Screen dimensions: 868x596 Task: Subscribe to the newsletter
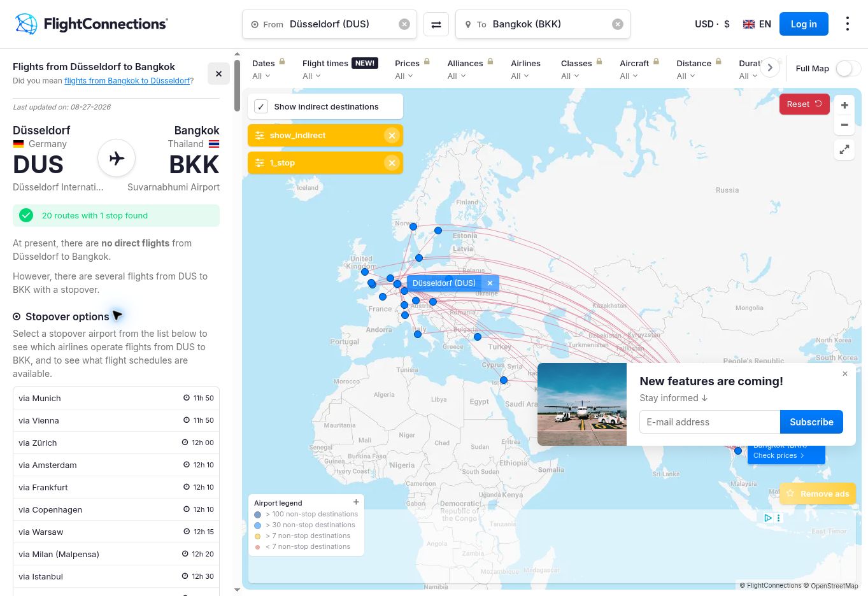click(811, 422)
